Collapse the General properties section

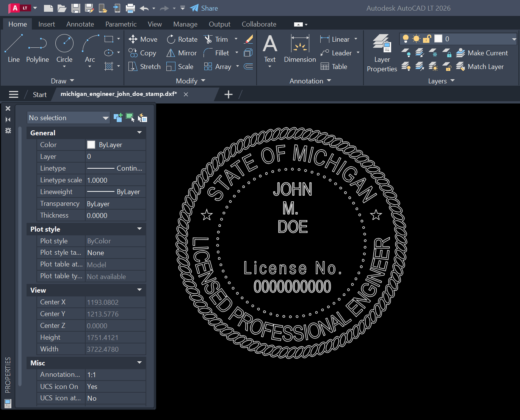[139, 133]
